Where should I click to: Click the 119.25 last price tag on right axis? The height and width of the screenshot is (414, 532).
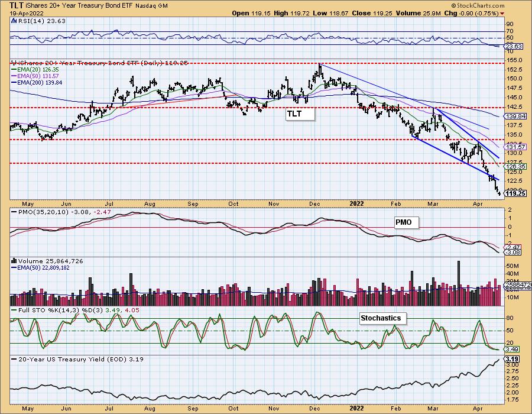click(515, 193)
